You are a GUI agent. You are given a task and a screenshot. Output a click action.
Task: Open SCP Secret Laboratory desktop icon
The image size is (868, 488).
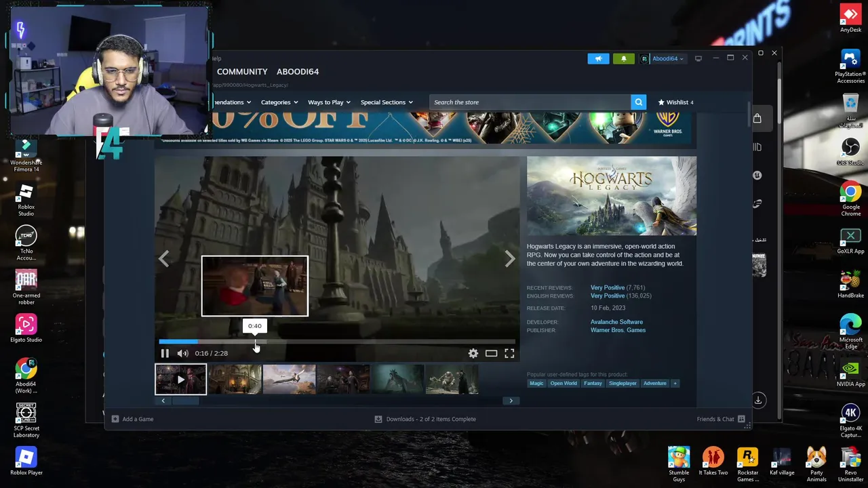click(x=26, y=421)
